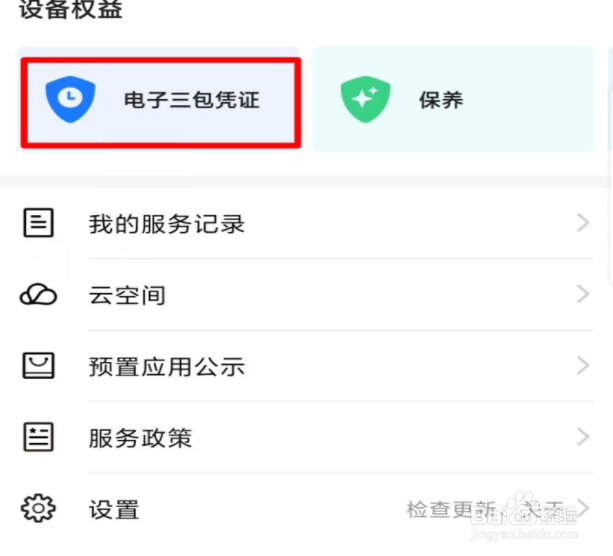Select 服务政策 list item

point(306,437)
